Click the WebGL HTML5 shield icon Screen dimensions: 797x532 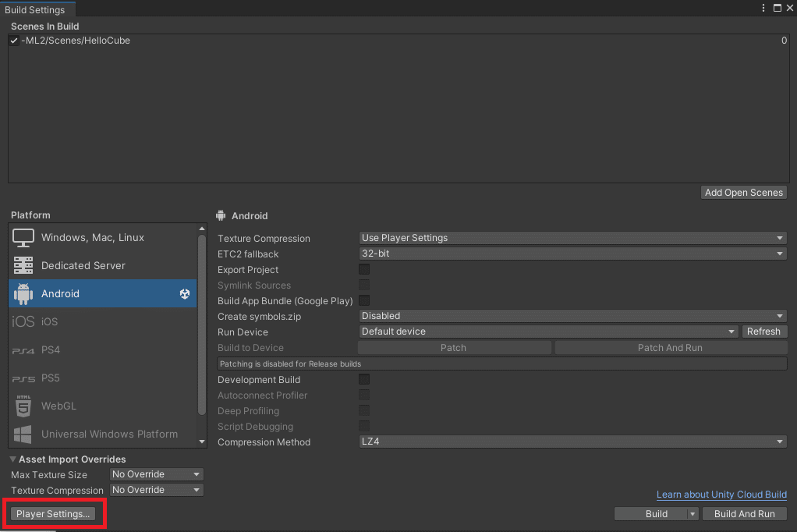(23, 406)
